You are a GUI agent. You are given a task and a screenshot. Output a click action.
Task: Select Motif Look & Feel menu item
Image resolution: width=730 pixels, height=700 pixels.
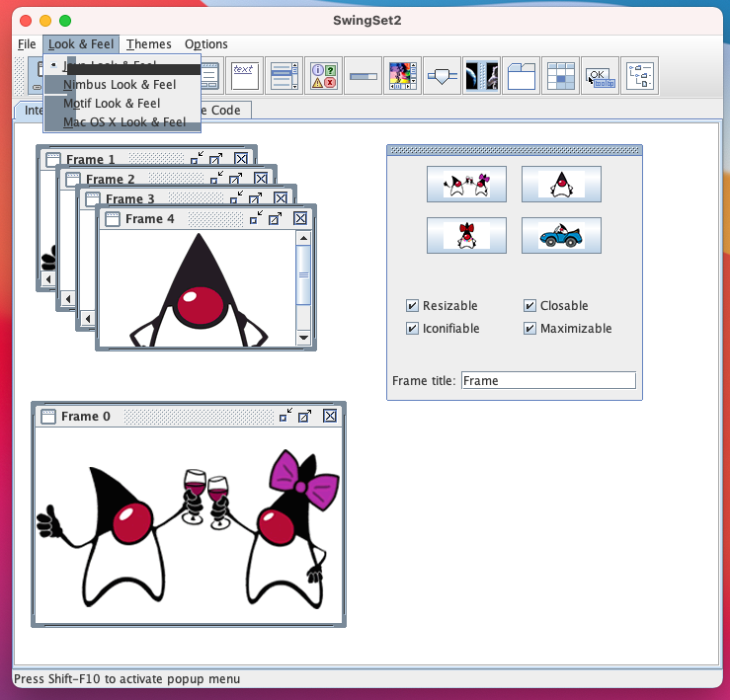pyautogui.click(x=112, y=104)
